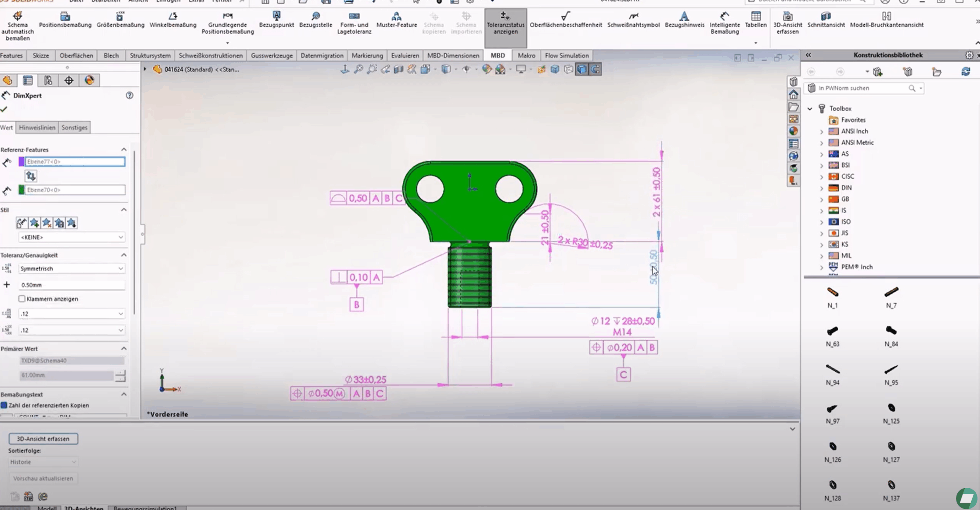
Task: Toggle the Toleranzstatus anzeigen button
Action: pos(505,23)
